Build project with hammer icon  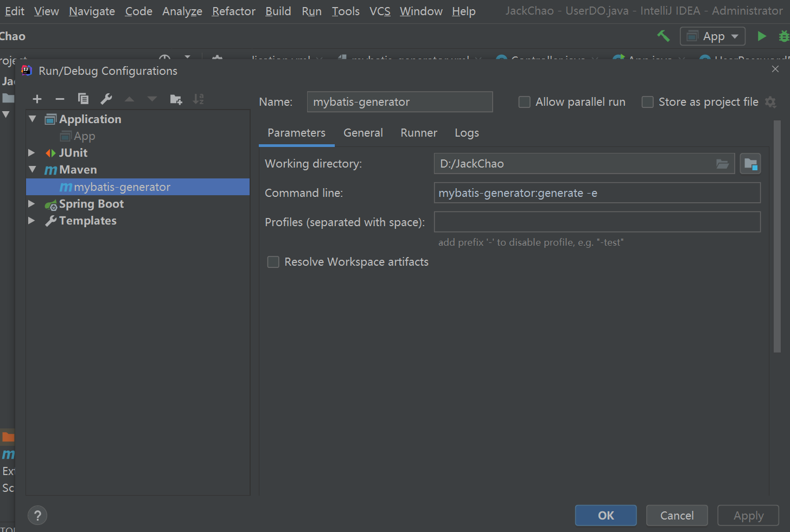[664, 36]
